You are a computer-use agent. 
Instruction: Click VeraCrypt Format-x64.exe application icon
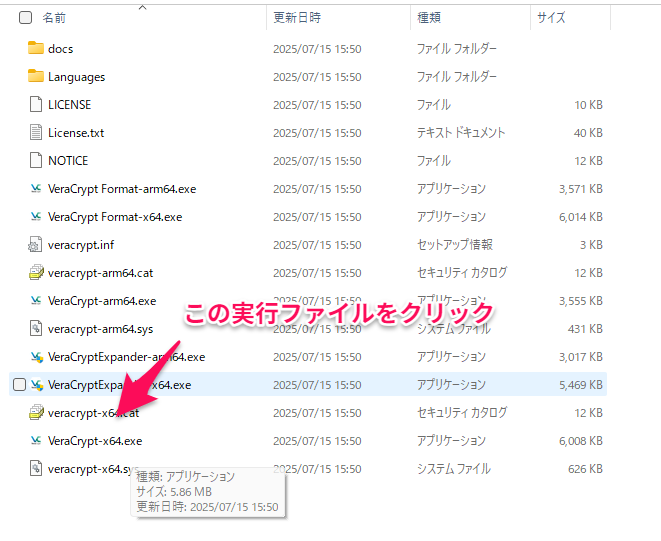36,217
